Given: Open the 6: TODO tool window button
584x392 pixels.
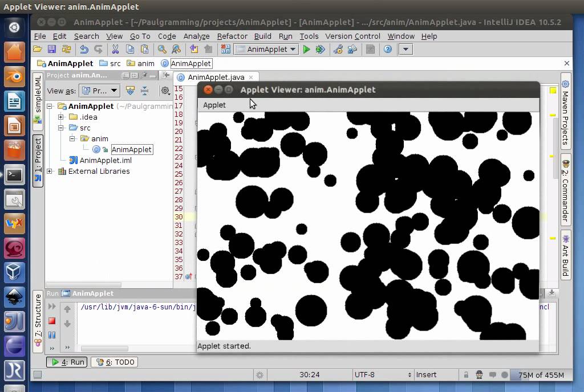Looking at the screenshot, I should (x=115, y=362).
